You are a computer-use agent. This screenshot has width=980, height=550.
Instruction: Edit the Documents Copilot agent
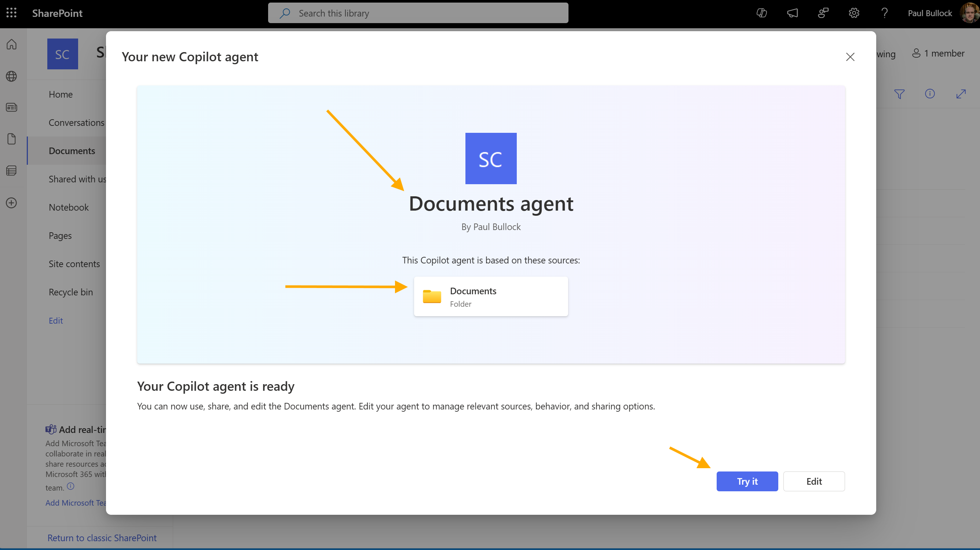coord(814,481)
